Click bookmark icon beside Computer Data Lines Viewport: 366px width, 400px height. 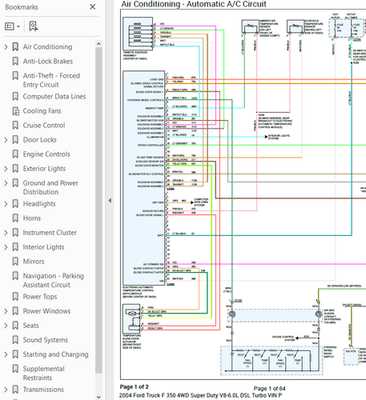point(15,96)
